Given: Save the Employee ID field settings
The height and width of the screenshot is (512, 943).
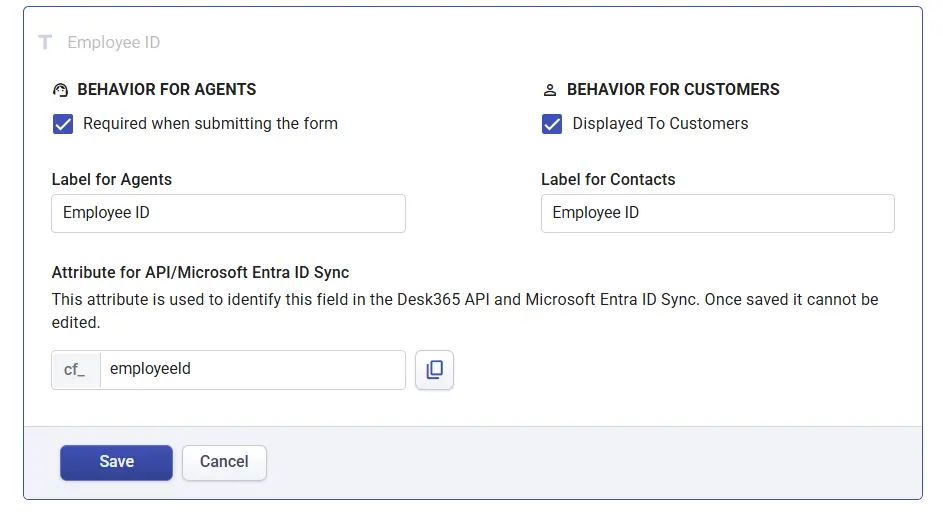Looking at the screenshot, I should click(x=116, y=462).
